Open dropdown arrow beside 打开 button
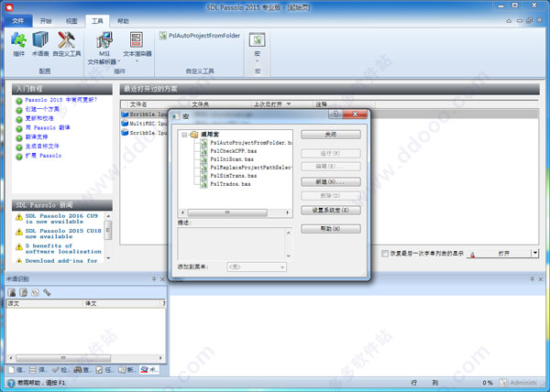 pos(535,253)
